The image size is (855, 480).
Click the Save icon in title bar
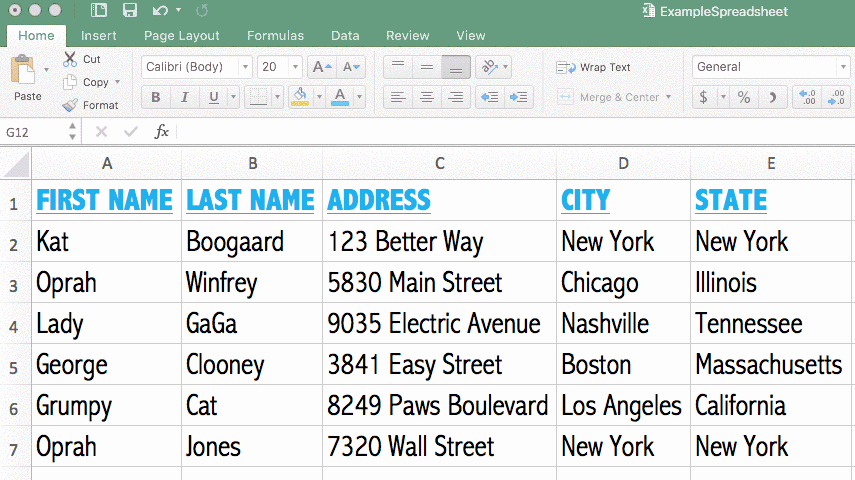tap(130, 11)
